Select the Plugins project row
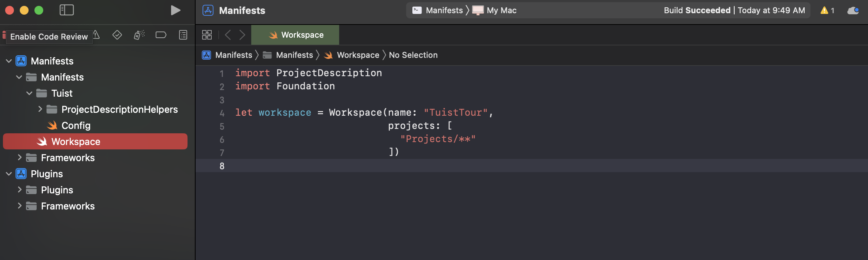 click(95, 174)
